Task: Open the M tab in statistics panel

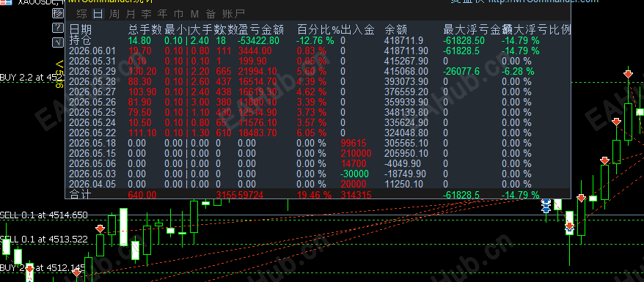Action: click(194, 15)
